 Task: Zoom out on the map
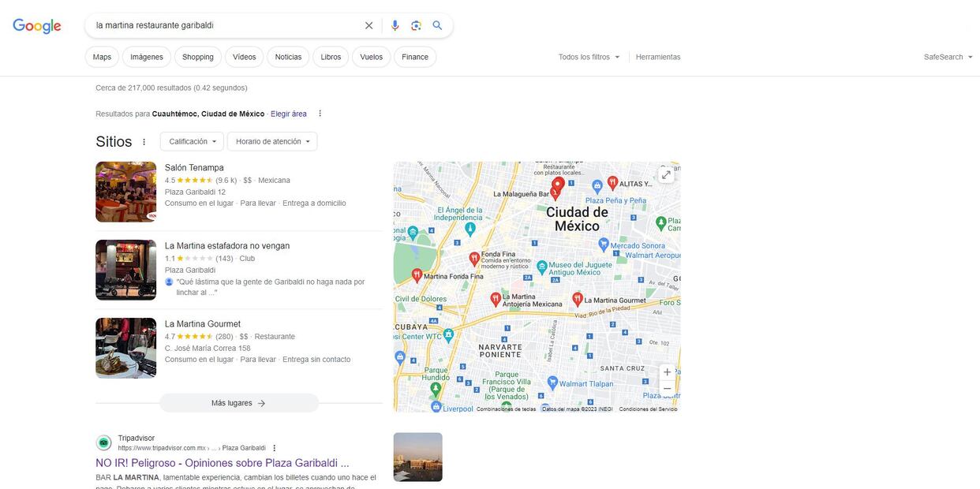[x=667, y=389]
